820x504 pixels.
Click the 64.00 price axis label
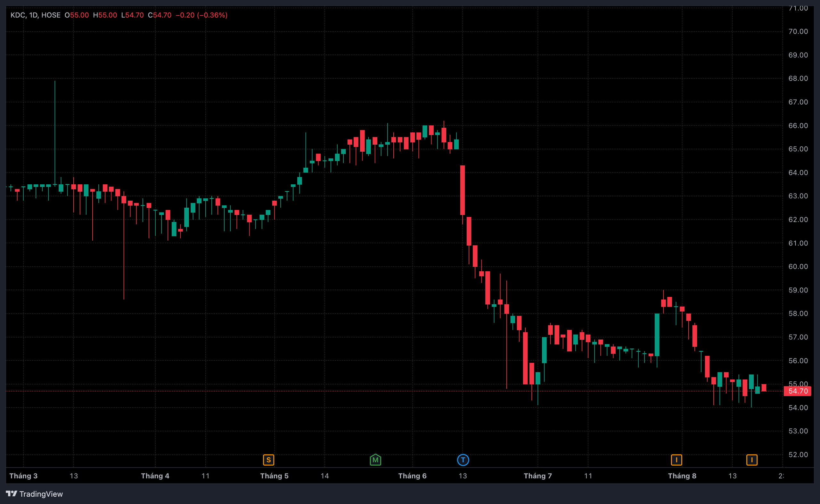[798, 173]
